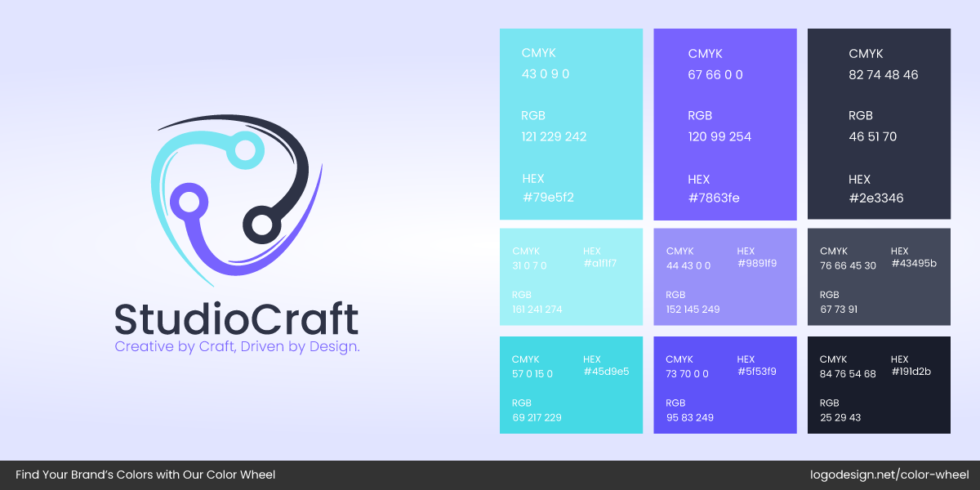
Task: Pick the lavender #9891f9 swatch
Action: pos(725,277)
